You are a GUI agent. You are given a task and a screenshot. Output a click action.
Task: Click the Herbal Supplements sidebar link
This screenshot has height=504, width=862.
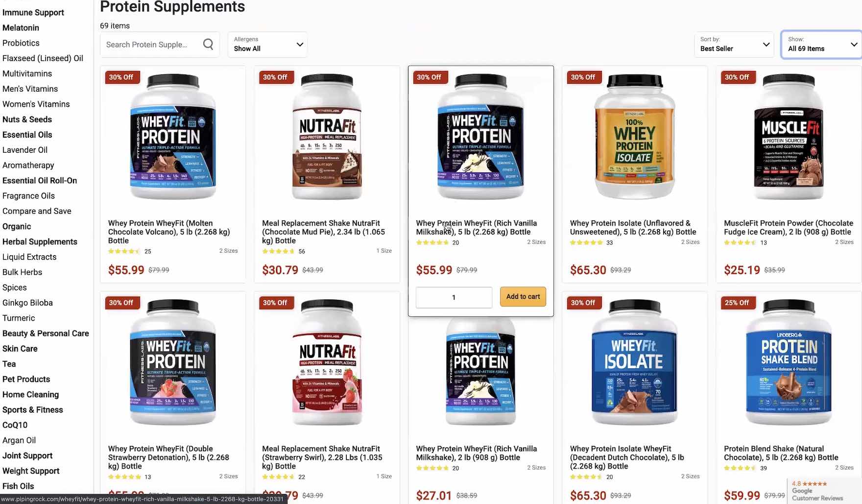(40, 242)
